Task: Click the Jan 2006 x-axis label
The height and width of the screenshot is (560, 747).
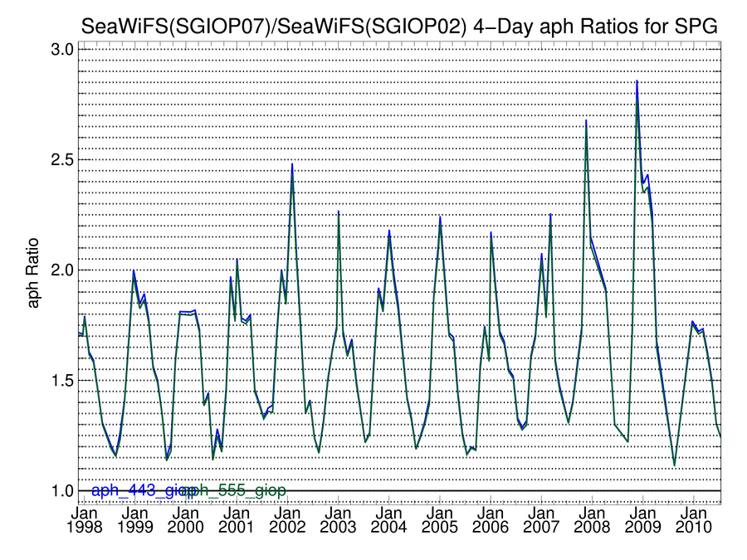Action: [x=491, y=520]
